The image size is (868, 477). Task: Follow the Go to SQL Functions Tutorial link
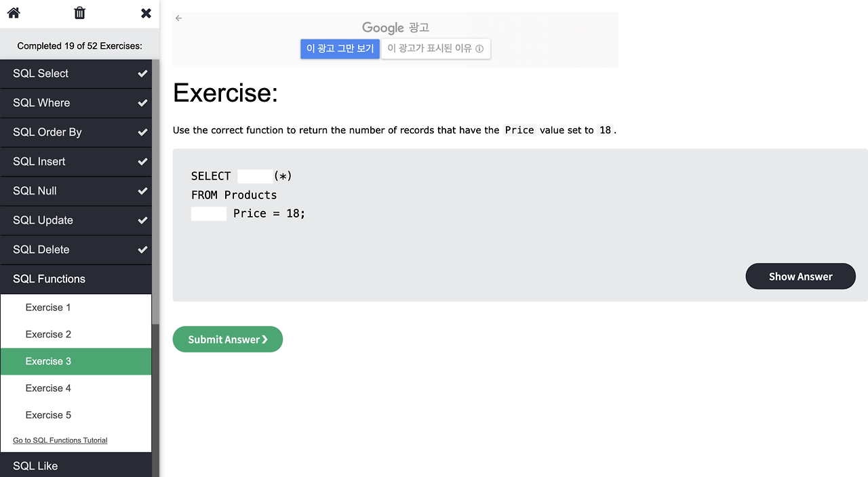(x=60, y=440)
